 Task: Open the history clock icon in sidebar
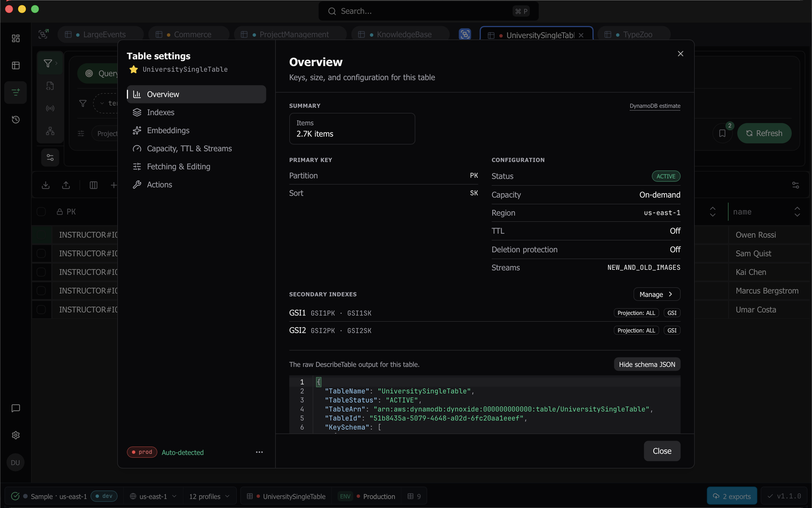coord(16,120)
